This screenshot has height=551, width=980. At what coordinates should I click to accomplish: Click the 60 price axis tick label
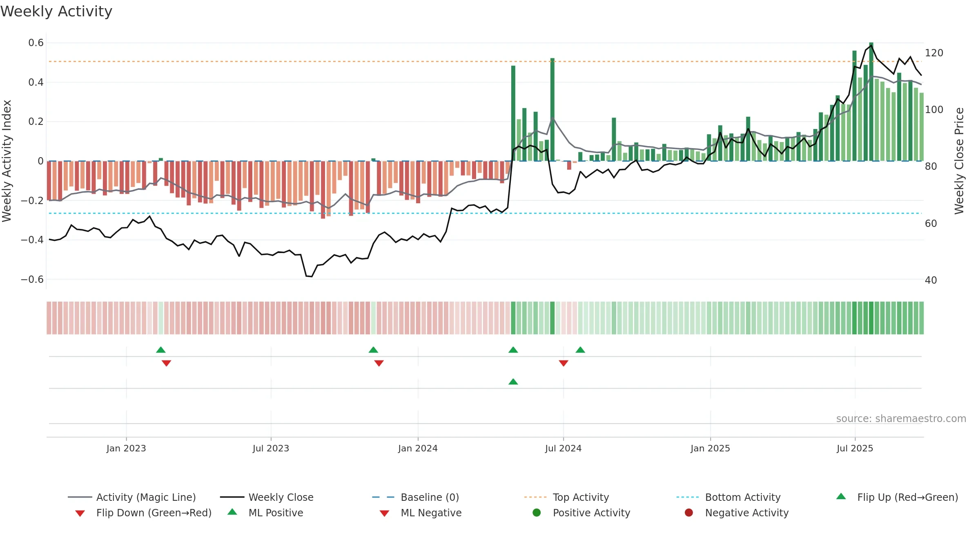[x=931, y=224]
